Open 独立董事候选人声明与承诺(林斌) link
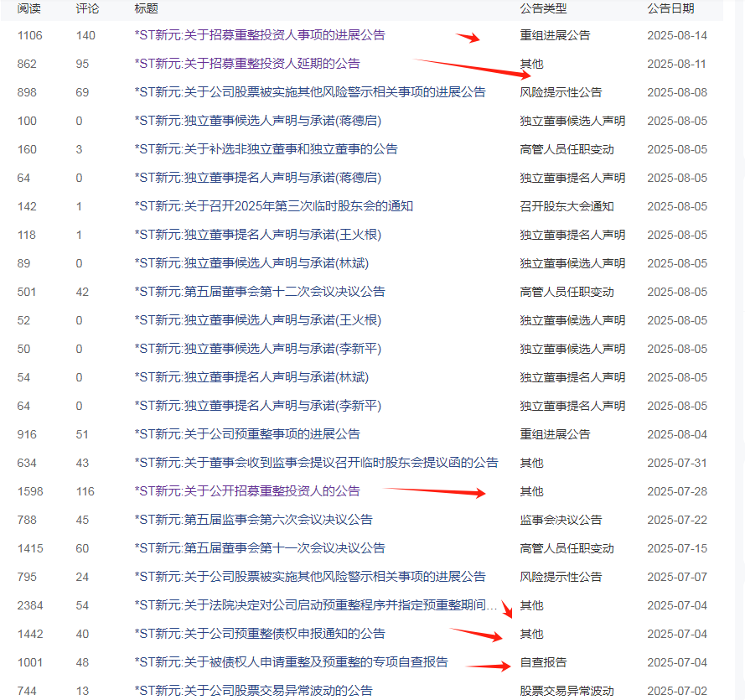The width and height of the screenshot is (745, 700). click(x=251, y=263)
